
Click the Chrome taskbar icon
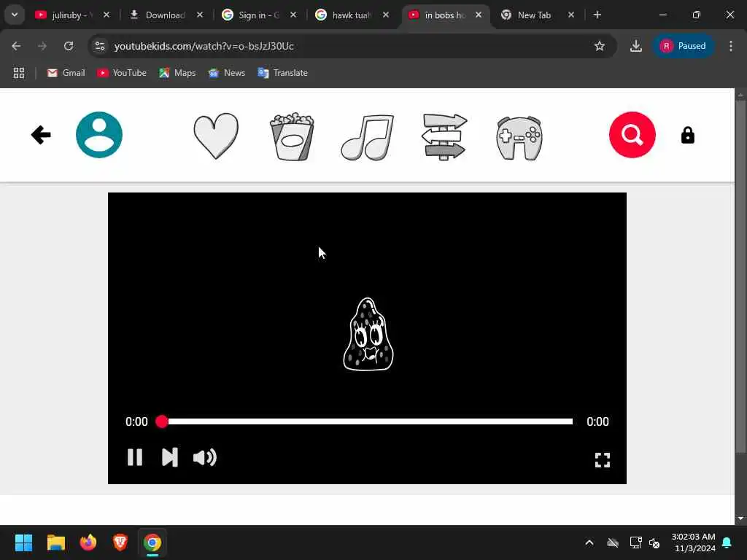[152, 542]
